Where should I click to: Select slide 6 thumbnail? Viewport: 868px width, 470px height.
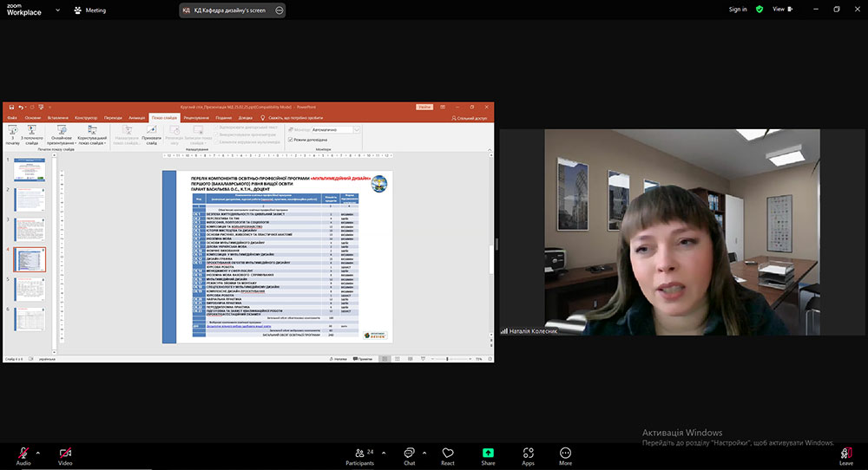click(x=30, y=319)
